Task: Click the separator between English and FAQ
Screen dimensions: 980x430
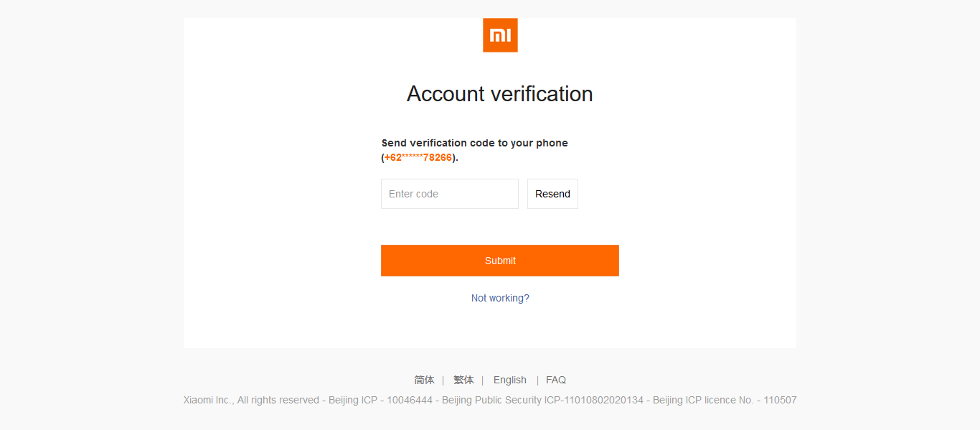Action: [537, 380]
